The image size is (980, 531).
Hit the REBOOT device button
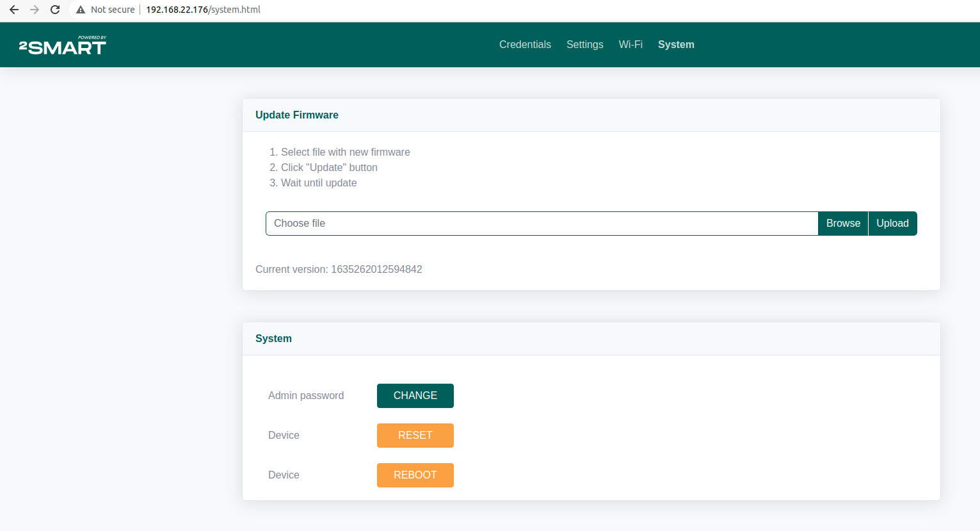click(415, 475)
